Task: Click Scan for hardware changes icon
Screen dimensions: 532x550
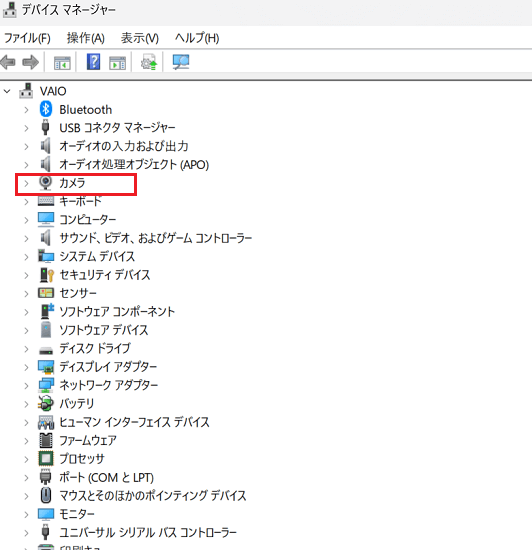Action: coord(181,62)
